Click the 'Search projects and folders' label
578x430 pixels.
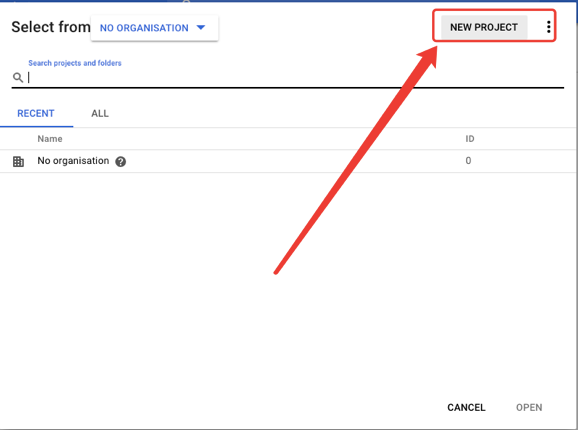click(75, 63)
